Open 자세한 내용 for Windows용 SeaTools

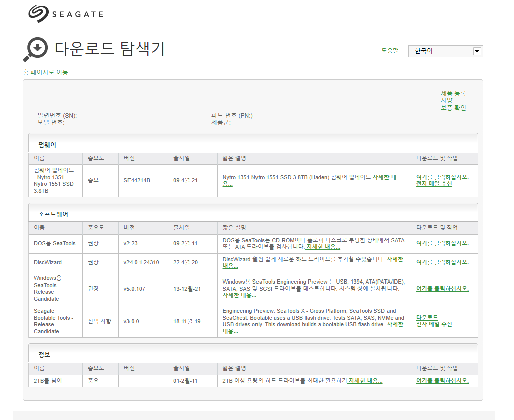239,295
